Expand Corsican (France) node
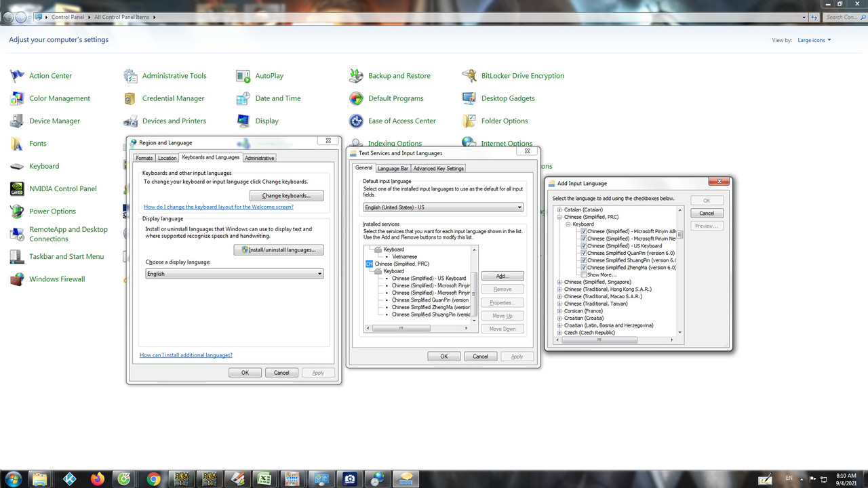Viewport: 868px width, 488px height. pyautogui.click(x=559, y=311)
